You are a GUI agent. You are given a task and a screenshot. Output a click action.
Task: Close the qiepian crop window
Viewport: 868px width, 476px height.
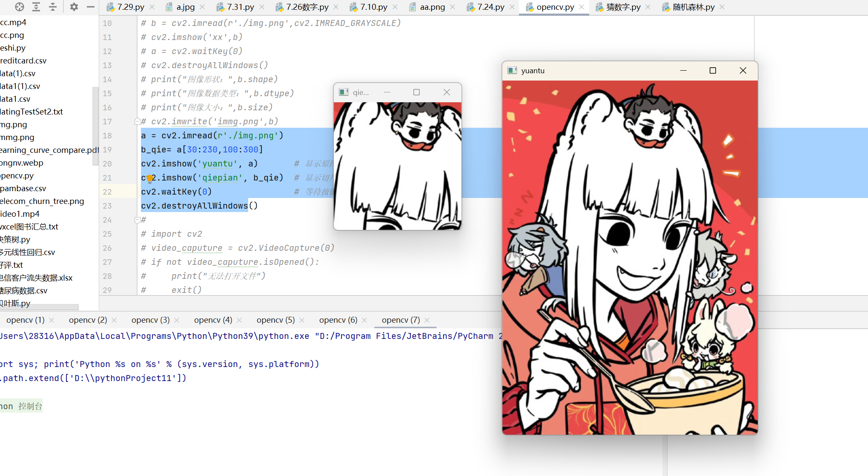tap(447, 92)
